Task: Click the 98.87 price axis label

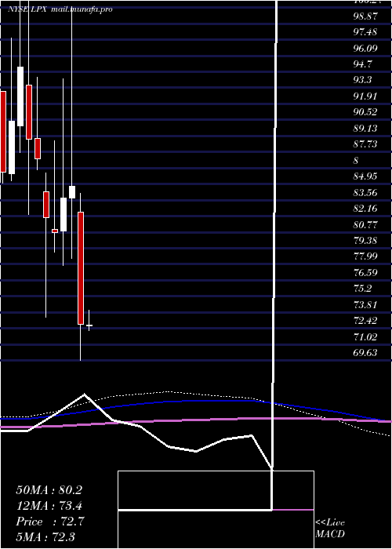Action: pos(365,16)
